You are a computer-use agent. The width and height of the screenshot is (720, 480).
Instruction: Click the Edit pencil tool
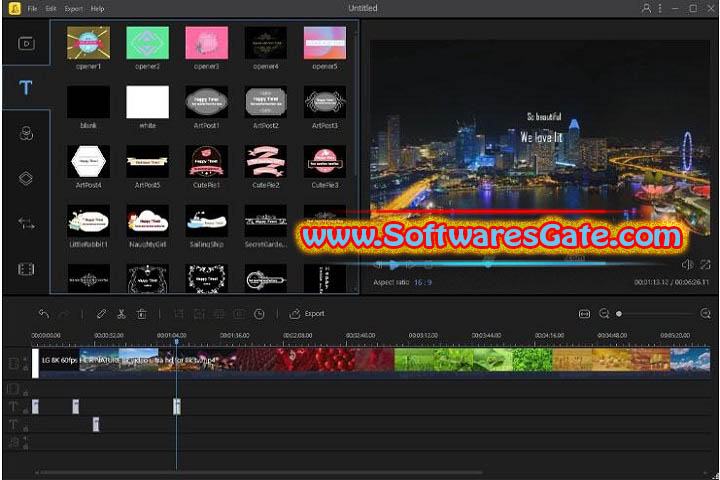(101, 314)
